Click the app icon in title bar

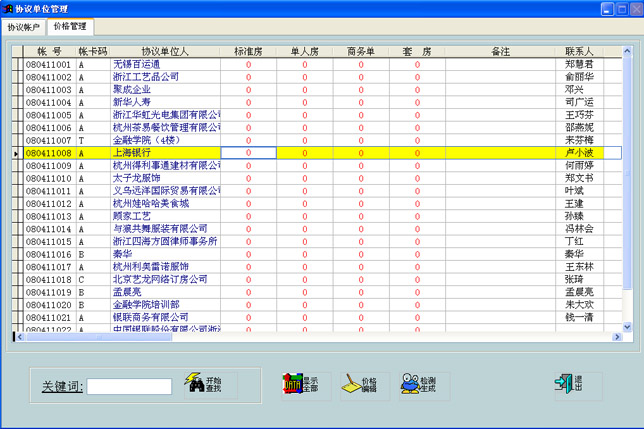[8, 9]
